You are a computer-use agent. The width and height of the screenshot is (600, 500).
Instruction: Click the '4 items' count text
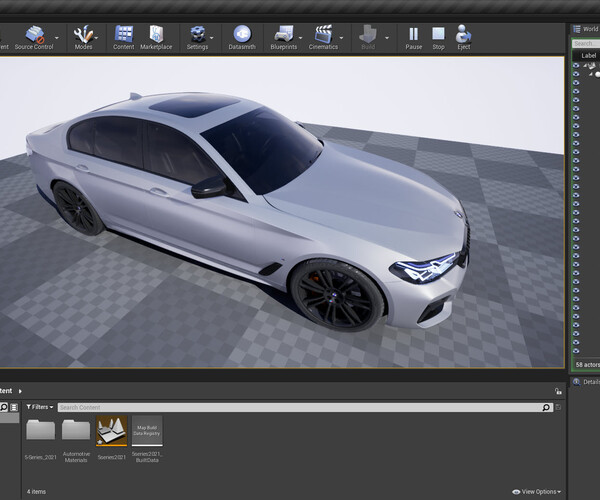pos(36,492)
